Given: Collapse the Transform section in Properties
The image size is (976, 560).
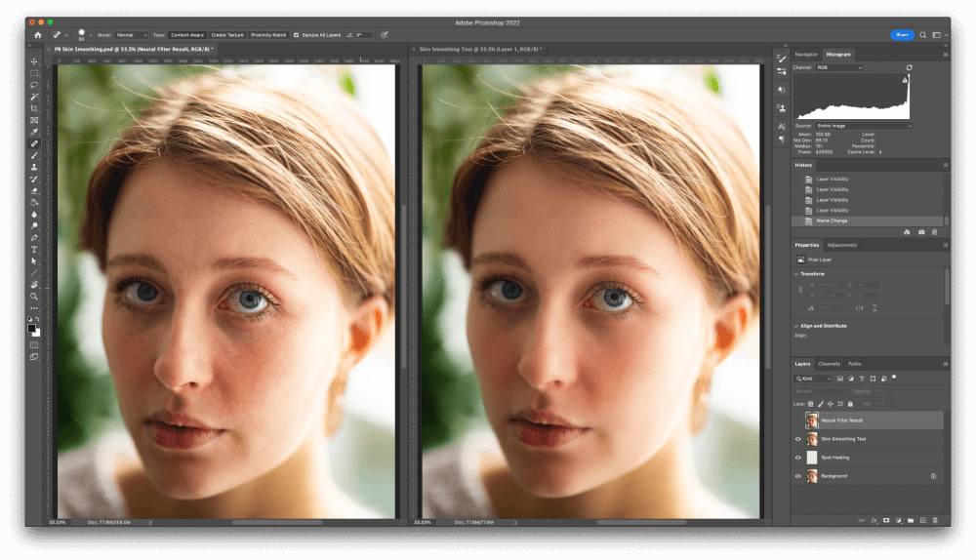Looking at the screenshot, I should point(797,274).
